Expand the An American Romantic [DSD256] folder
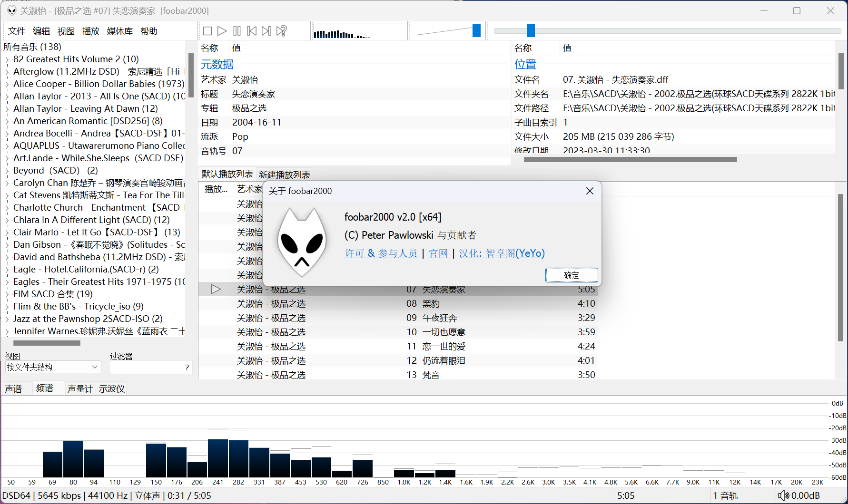848x504 pixels. point(7,121)
